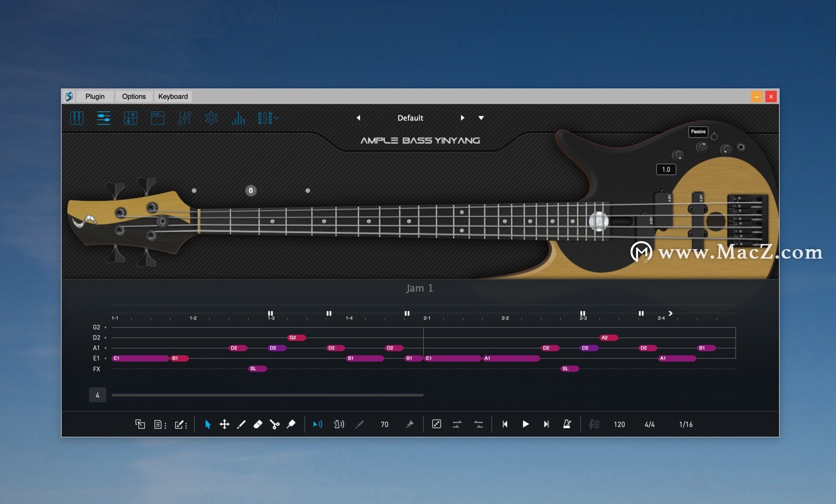
Task: Open the mixer faders icon
Action: (184, 118)
